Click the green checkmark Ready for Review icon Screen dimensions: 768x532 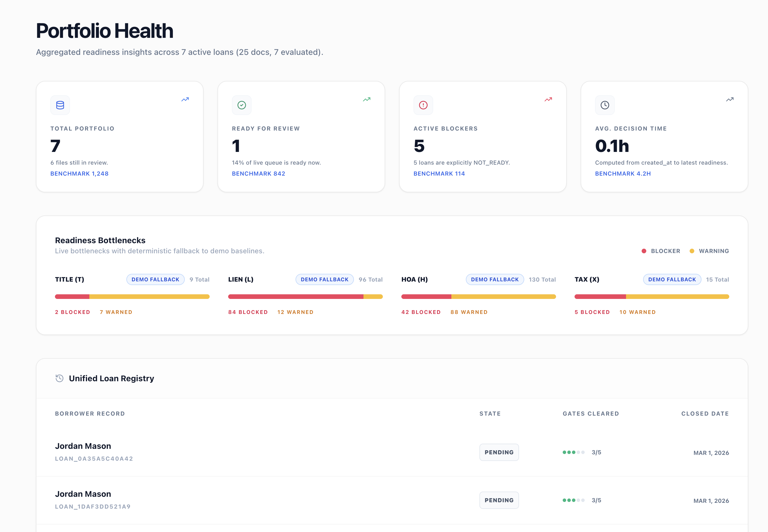[241, 105]
